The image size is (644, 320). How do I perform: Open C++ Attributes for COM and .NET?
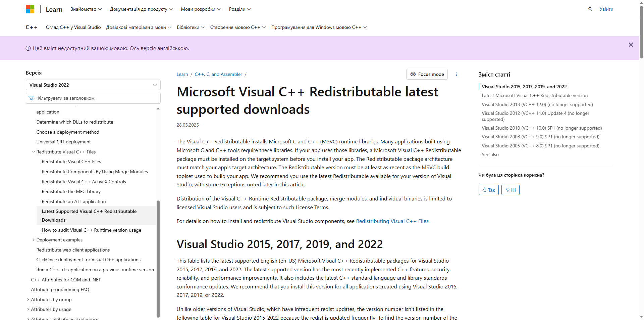click(66, 280)
